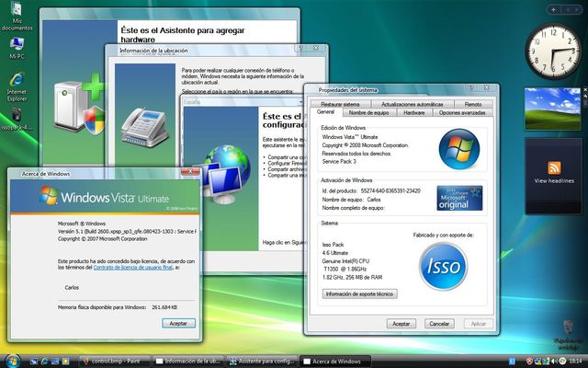
Task: Open the Recycle Bin desktop icon
Action: pyautogui.click(x=568, y=334)
